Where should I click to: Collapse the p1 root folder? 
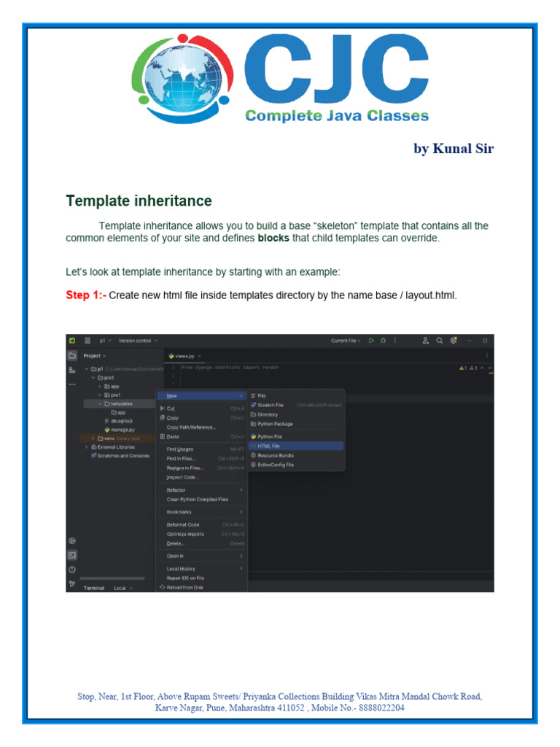(x=86, y=369)
